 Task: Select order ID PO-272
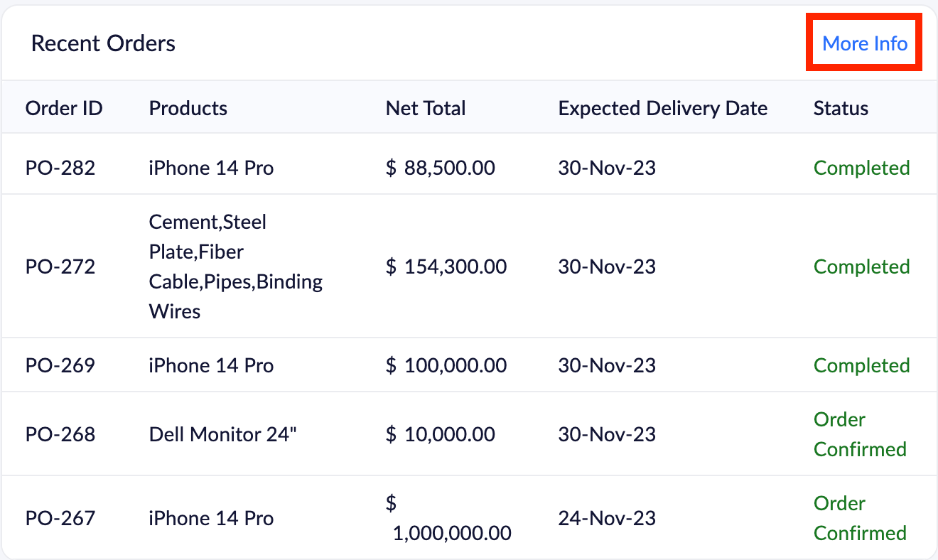[60, 267]
